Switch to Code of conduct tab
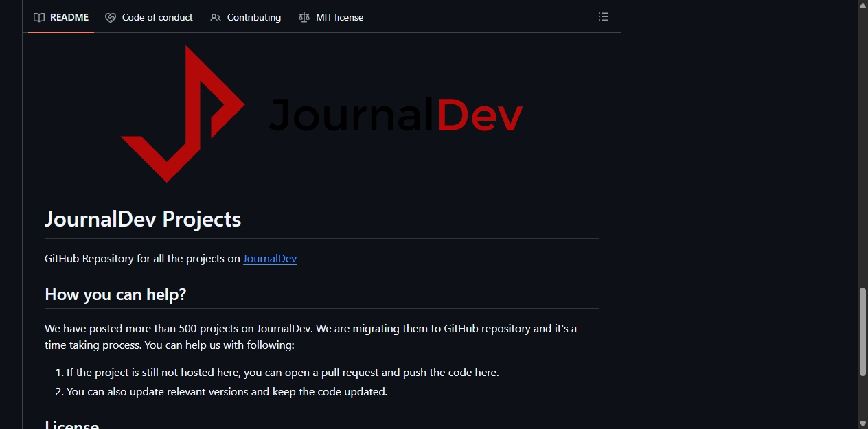Viewport: 868px width, 429px height. click(x=149, y=17)
